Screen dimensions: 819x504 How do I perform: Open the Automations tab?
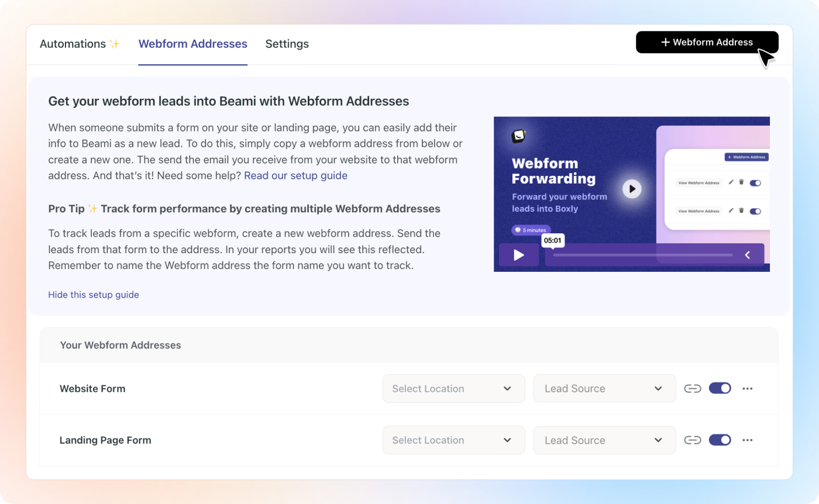click(x=80, y=44)
